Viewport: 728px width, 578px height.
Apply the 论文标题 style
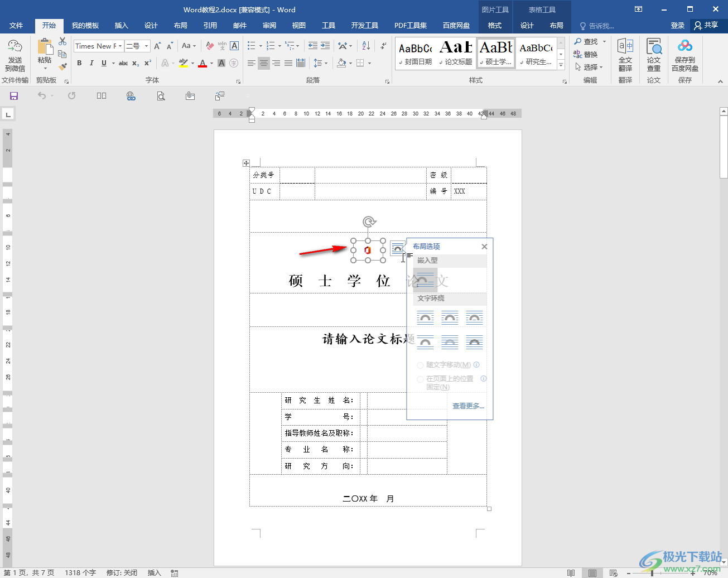click(x=456, y=54)
